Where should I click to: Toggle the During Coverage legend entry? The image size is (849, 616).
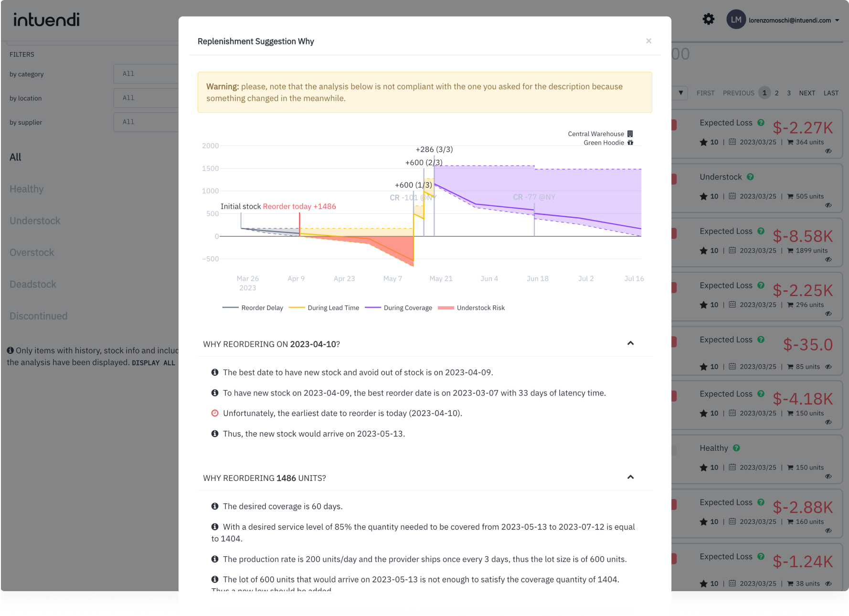click(398, 308)
